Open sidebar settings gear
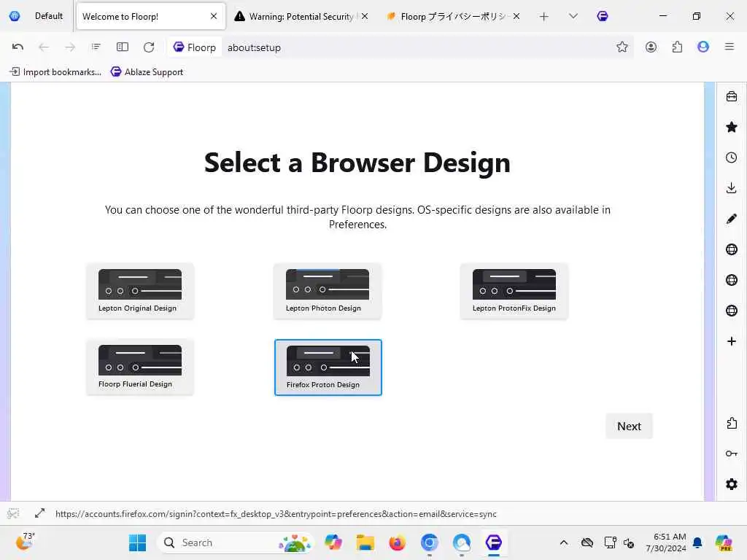The width and height of the screenshot is (747, 560). [731, 484]
